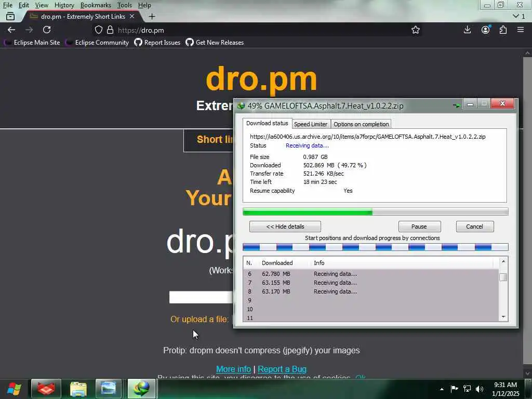Click the green download progress bar
Screen dimensions: 532x399
point(375,212)
